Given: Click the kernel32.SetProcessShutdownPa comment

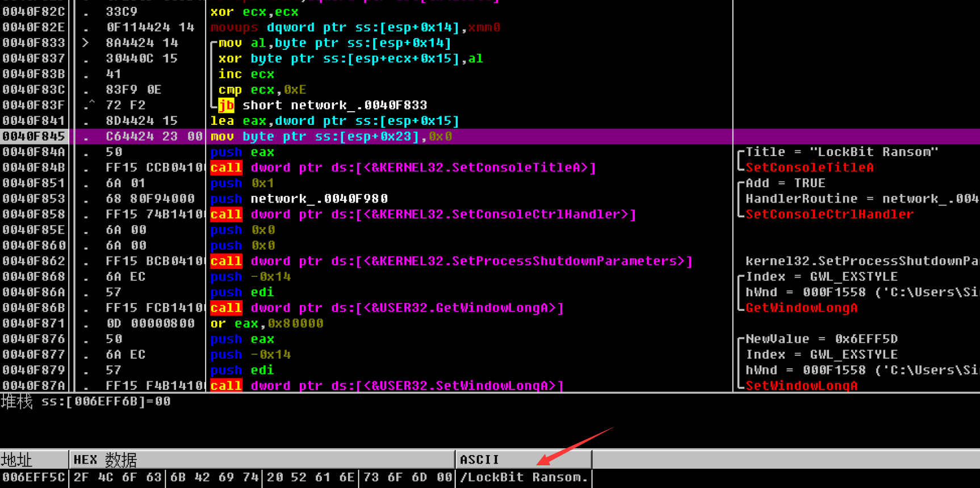Looking at the screenshot, I should click(862, 261).
